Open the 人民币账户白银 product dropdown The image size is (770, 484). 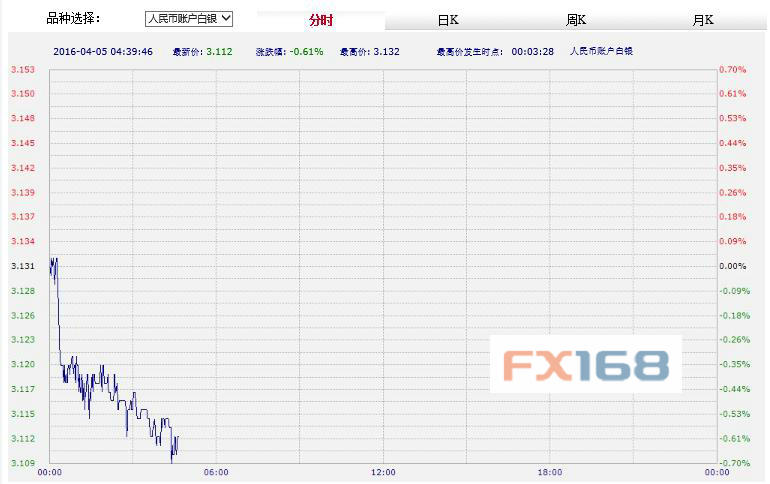[188, 18]
